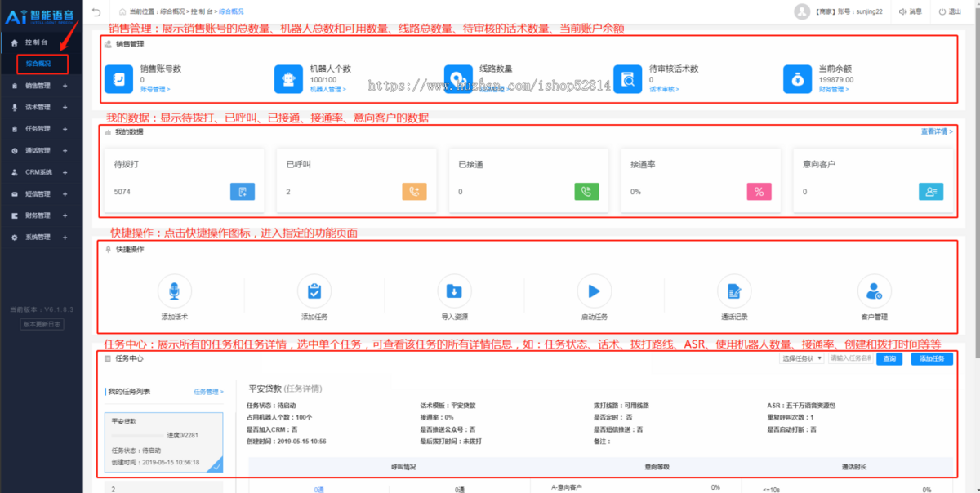Open 财务管理 link under 当前余额
This screenshot has height=493, width=980.
click(833, 89)
